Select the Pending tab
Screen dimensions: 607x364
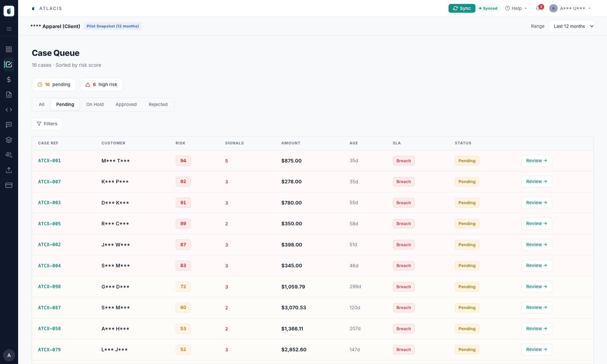tap(65, 105)
